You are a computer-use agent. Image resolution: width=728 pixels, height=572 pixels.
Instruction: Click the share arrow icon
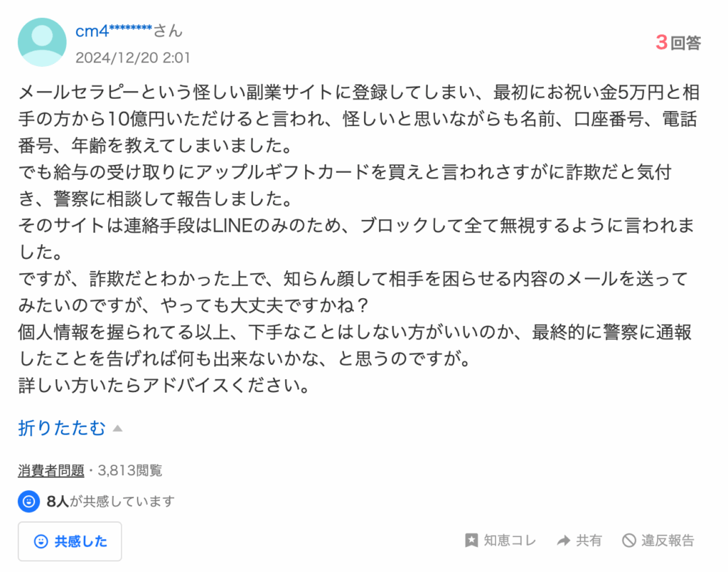pos(564,541)
